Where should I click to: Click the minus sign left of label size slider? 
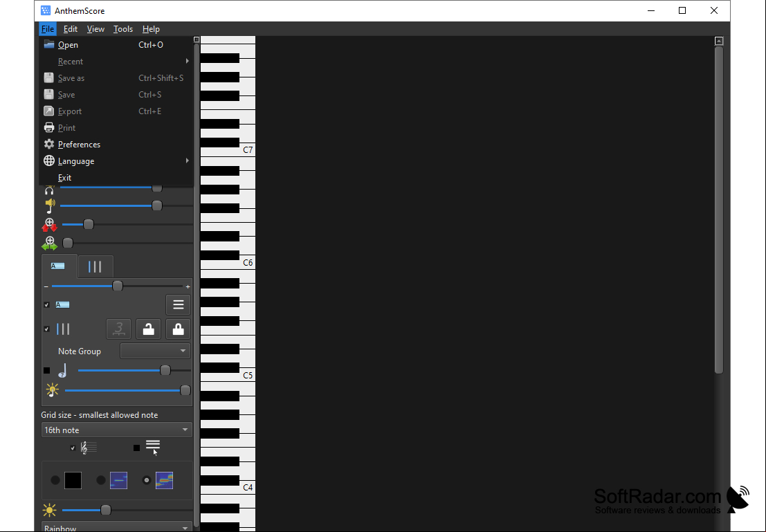46,287
